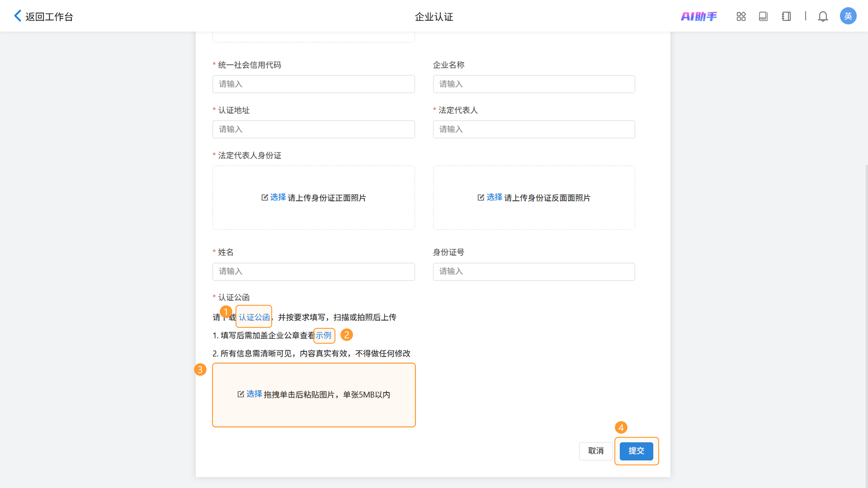Open the 英 user avatar menu
868x488 pixels.
[x=848, y=16]
